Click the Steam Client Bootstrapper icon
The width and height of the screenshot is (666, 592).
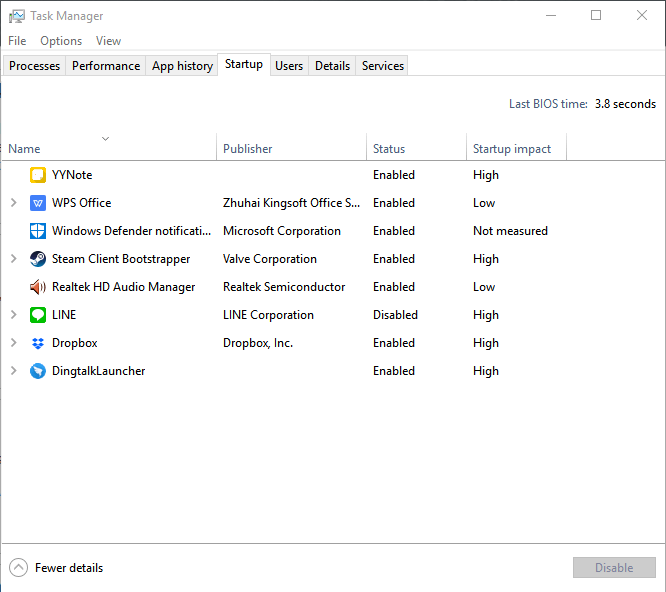coord(38,259)
